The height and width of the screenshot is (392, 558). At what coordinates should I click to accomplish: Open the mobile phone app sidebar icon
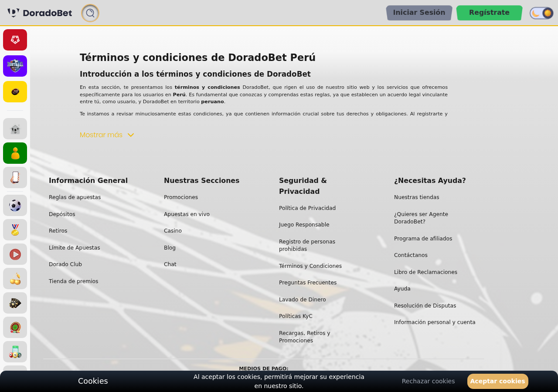15,177
